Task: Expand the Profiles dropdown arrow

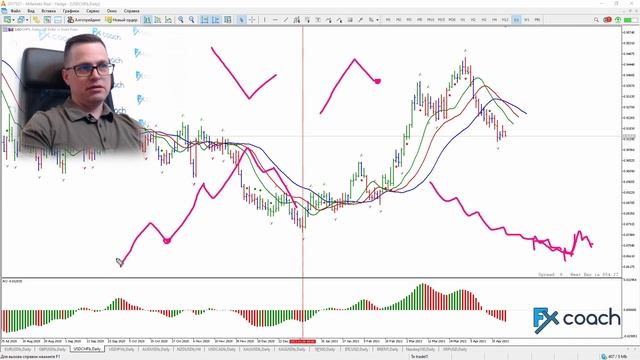Action: point(27,20)
